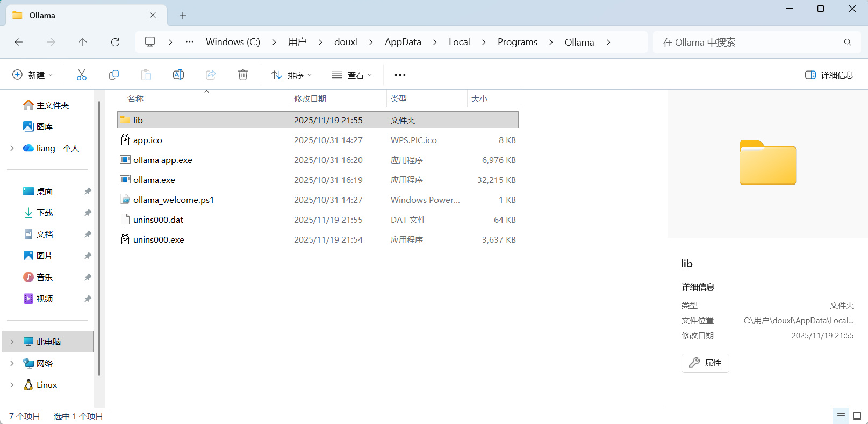Open the 新建 dropdown
This screenshot has width=868, height=424.
[33, 75]
